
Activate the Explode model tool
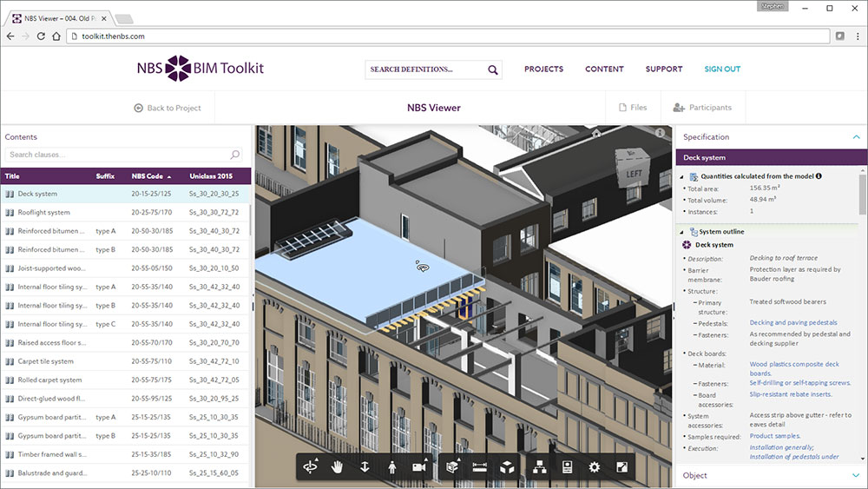(x=507, y=466)
